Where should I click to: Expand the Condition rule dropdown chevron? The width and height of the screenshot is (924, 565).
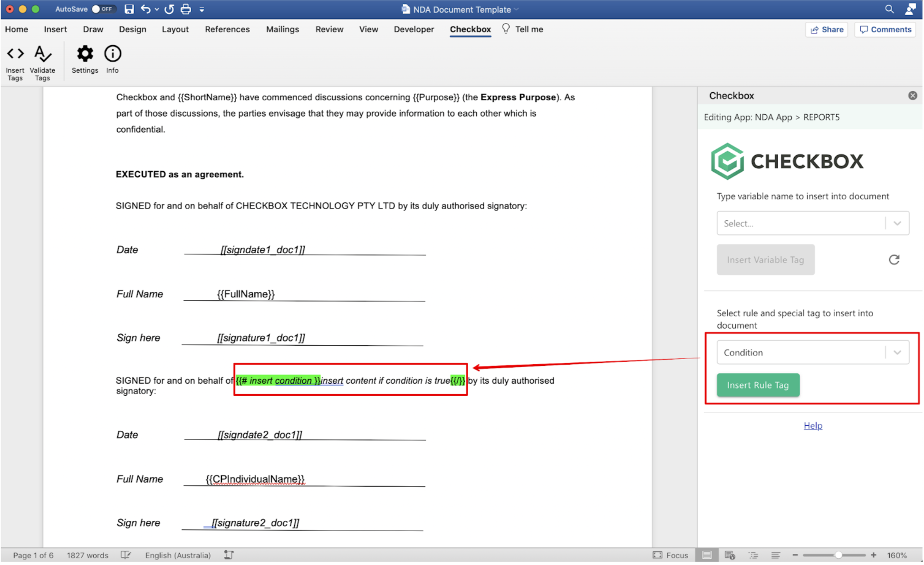[897, 352]
